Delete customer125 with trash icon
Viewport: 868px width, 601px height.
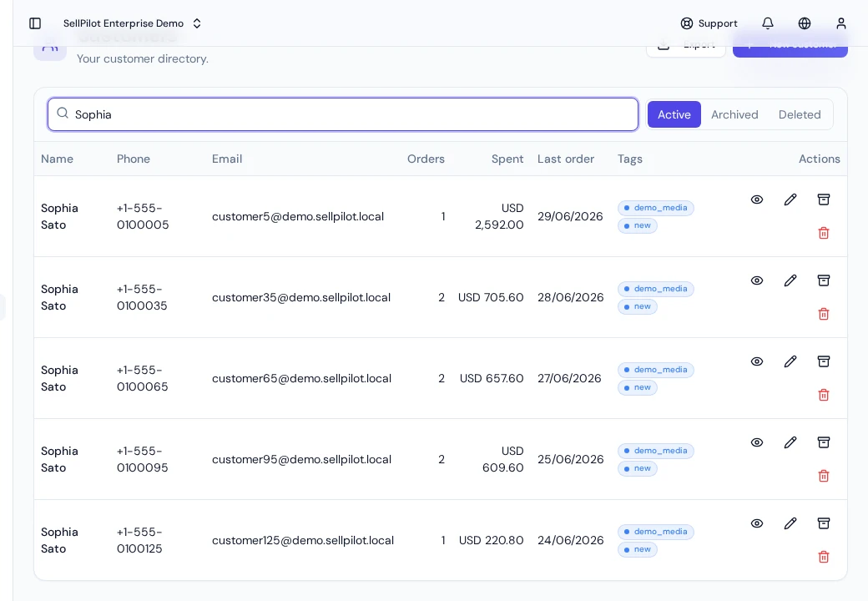click(x=824, y=557)
